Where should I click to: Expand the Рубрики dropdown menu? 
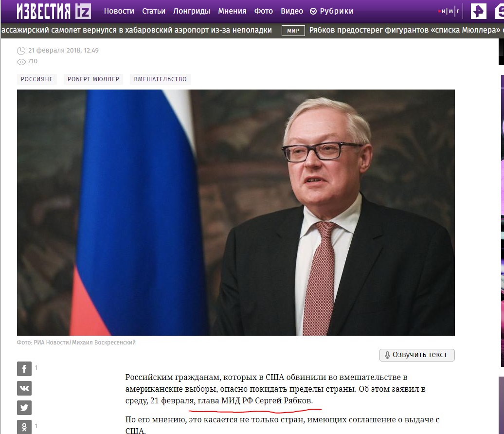[331, 11]
